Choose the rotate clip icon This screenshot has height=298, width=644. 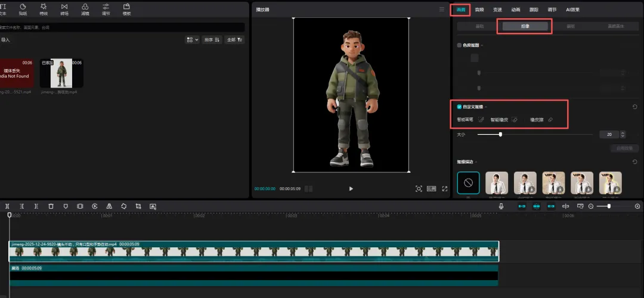[x=123, y=206]
